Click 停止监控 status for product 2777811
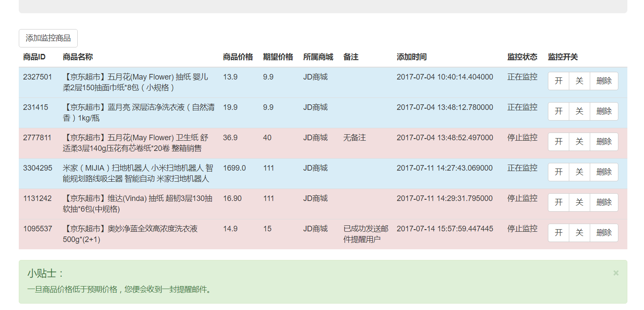 point(522,138)
